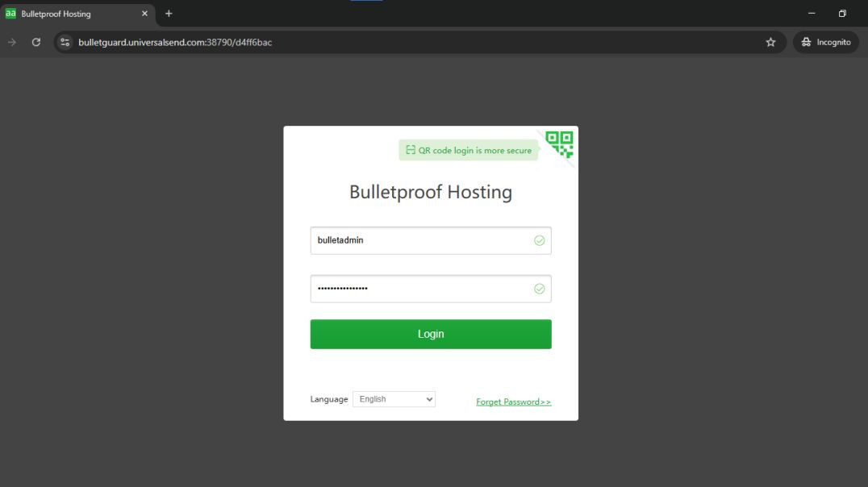Click the bookmark star in the address bar

770,41
